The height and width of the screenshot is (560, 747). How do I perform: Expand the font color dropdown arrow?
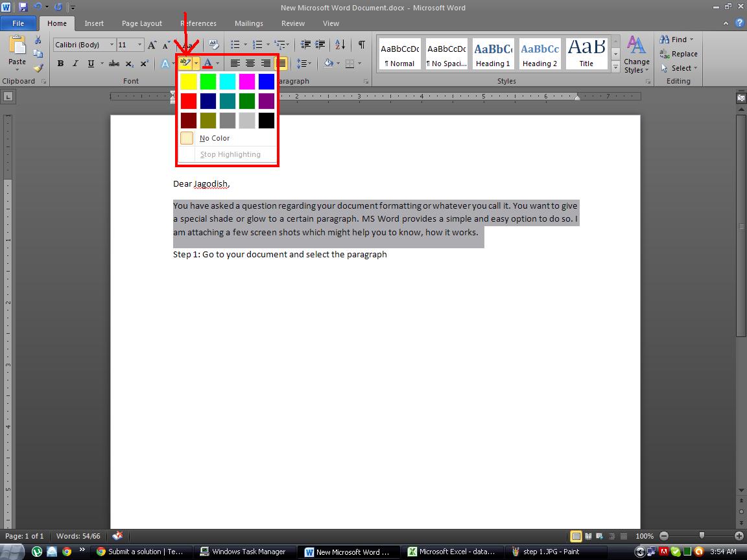point(217,64)
